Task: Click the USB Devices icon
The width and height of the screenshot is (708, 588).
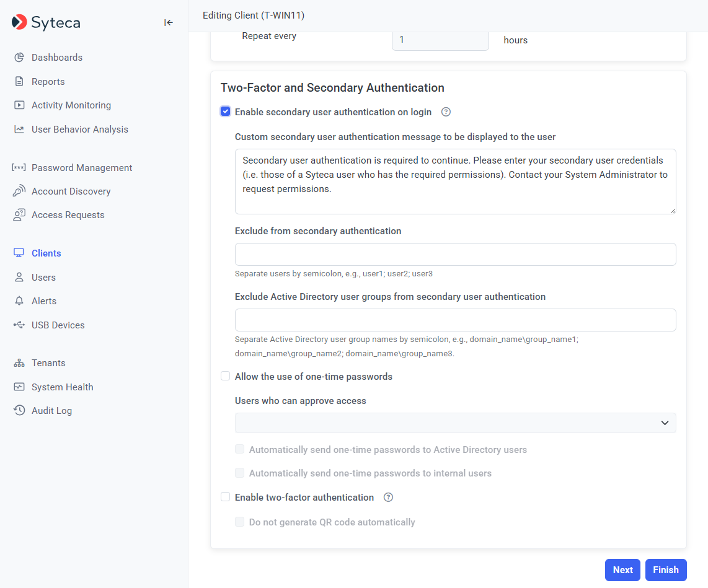Action: pyautogui.click(x=19, y=325)
